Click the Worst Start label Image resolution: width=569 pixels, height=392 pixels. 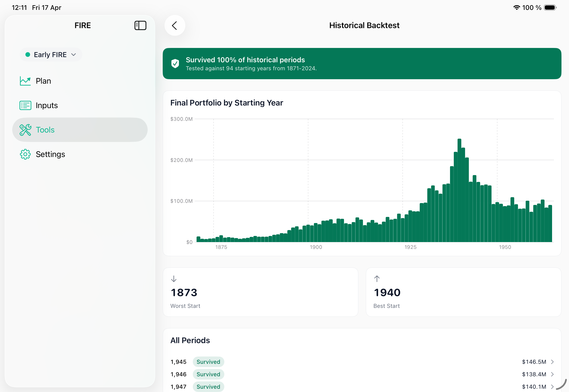click(x=185, y=306)
